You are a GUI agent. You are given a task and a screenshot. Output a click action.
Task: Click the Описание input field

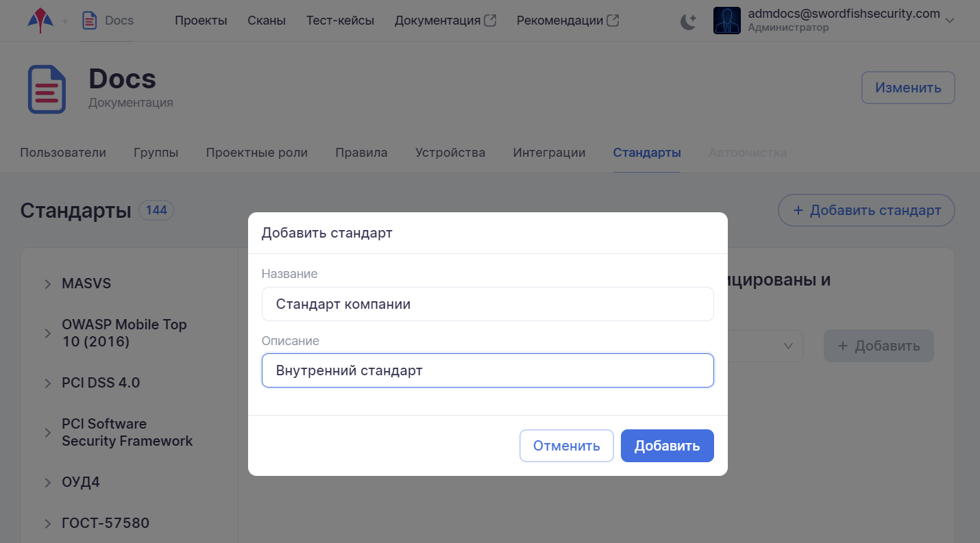(x=487, y=370)
